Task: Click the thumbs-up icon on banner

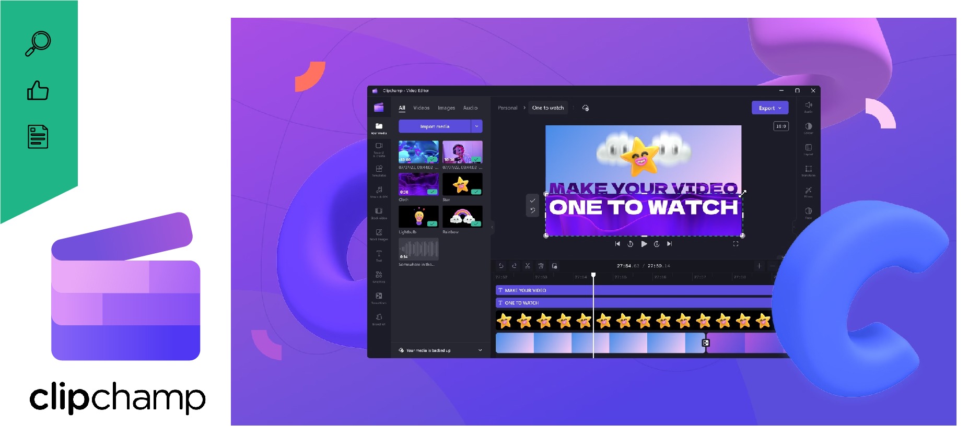Action: 38,90
